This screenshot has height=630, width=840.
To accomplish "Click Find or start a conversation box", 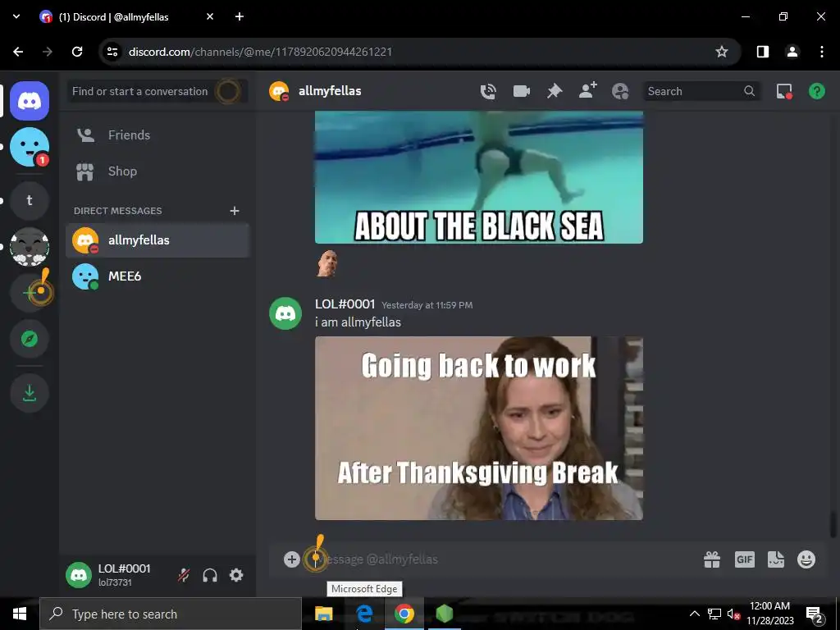I will (157, 91).
